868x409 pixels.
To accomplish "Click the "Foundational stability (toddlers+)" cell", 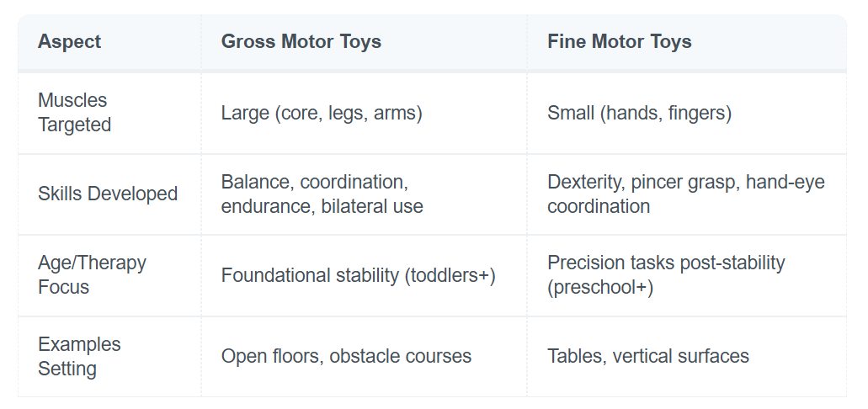I will (358, 275).
